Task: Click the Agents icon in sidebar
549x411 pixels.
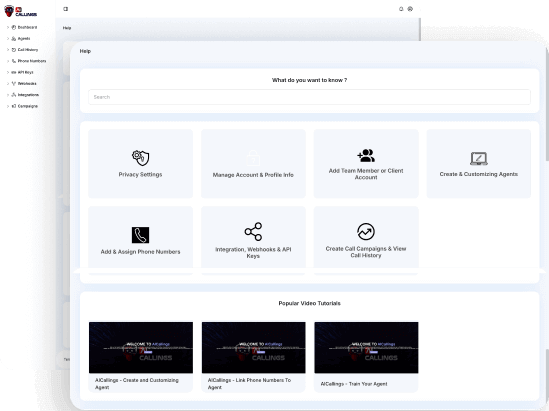Action: [14, 39]
